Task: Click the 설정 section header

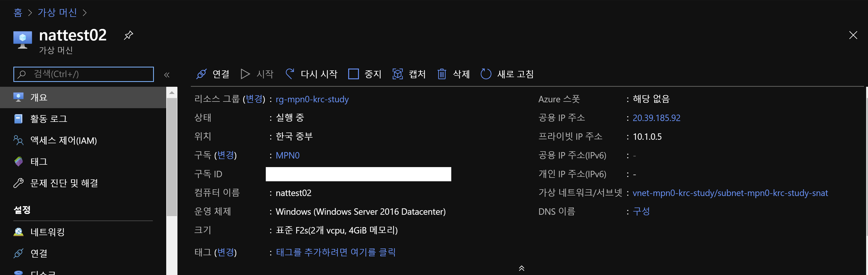Action: pyautogui.click(x=22, y=210)
